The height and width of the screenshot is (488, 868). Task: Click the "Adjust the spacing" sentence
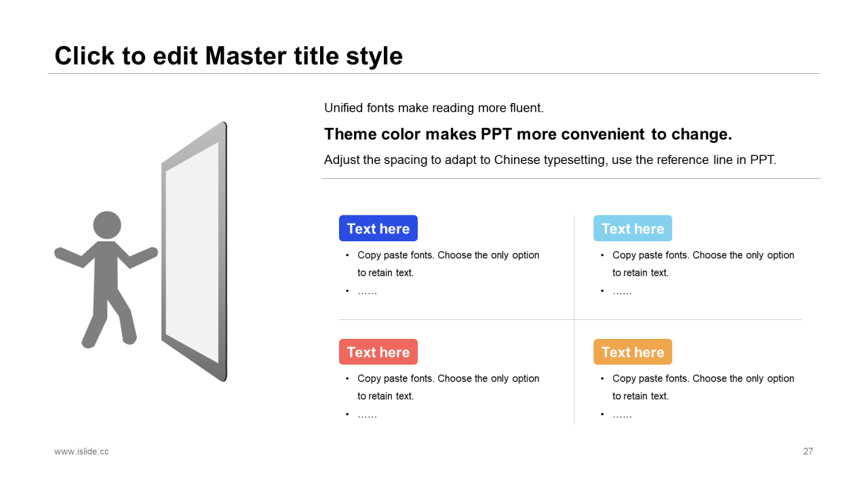pos(550,161)
